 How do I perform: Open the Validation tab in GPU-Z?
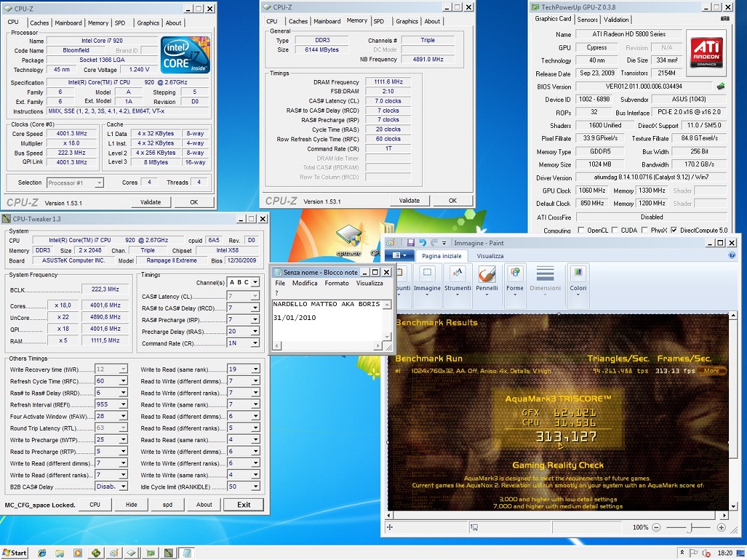coord(616,19)
